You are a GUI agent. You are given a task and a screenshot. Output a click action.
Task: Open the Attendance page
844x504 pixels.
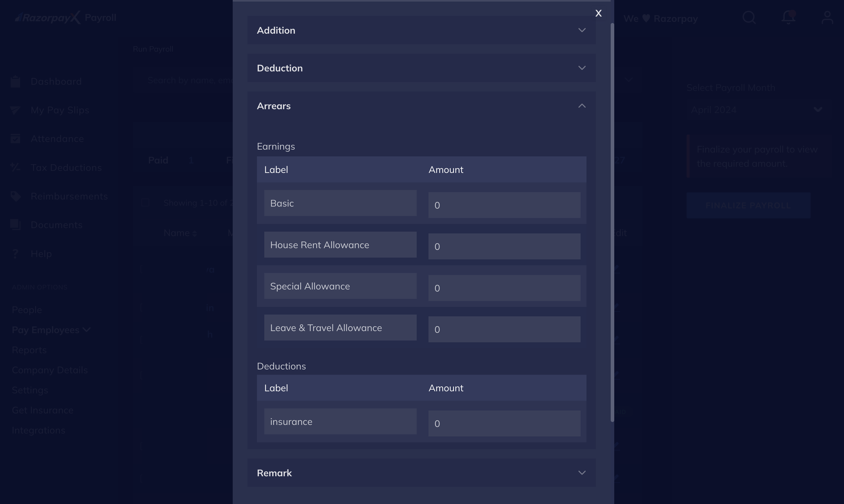57,139
